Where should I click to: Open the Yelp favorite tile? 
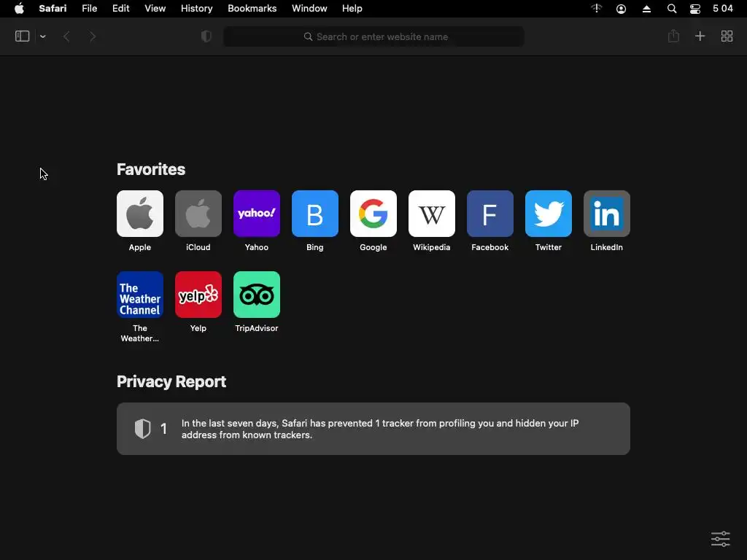pyautogui.click(x=198, y=295)
